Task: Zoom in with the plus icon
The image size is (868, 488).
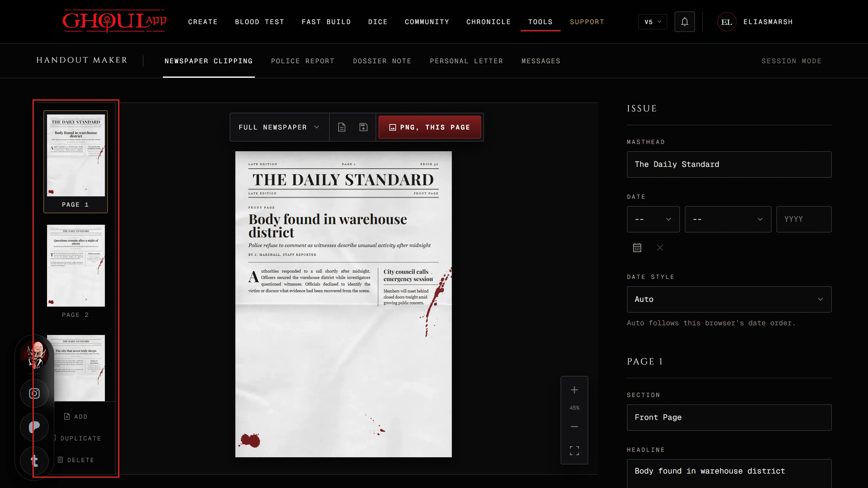Action: click(x=574, y=390)
